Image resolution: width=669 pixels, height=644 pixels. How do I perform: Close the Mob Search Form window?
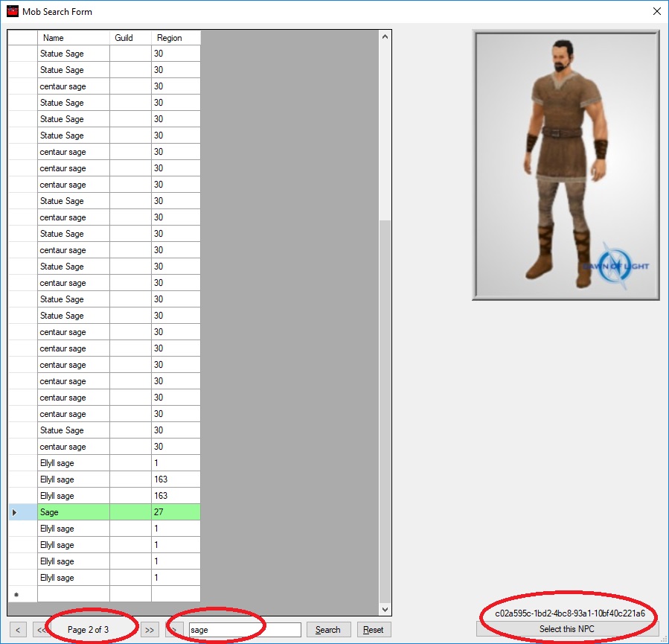click(656, 12)
